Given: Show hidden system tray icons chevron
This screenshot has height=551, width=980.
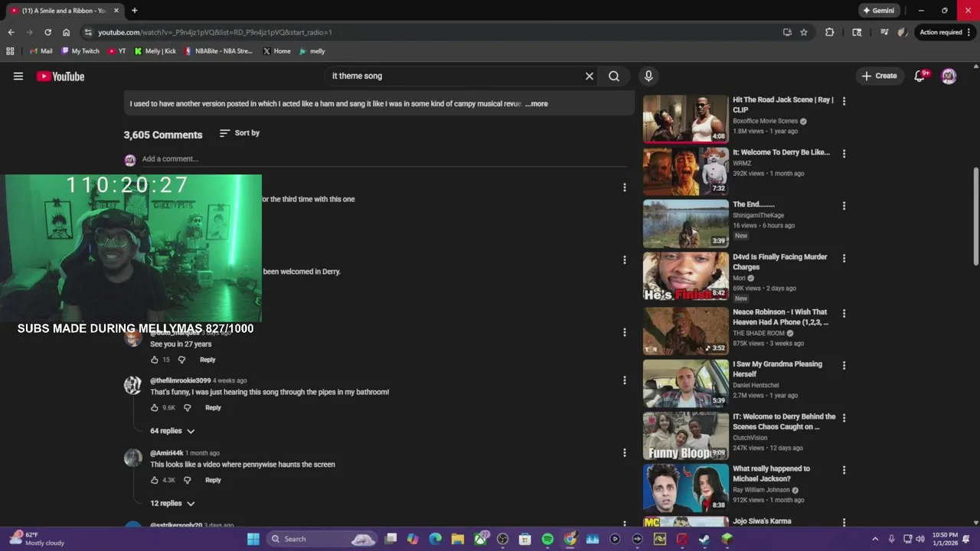Looking at the screenshot, I should 875,539.
